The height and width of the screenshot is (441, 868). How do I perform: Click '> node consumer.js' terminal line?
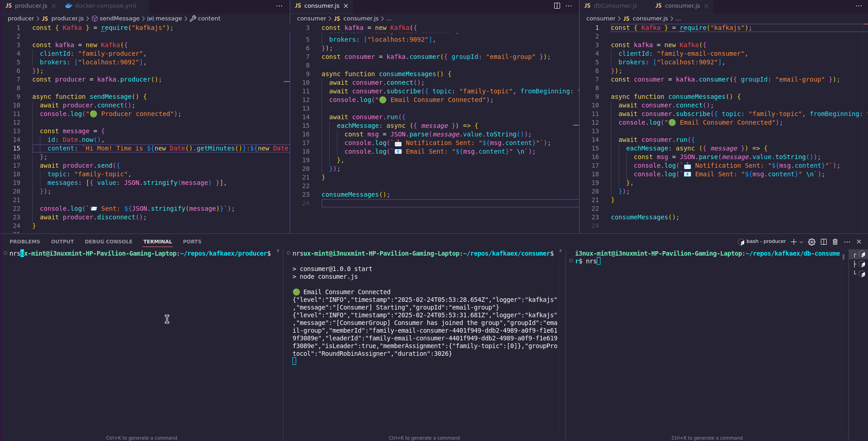(325, 276)
